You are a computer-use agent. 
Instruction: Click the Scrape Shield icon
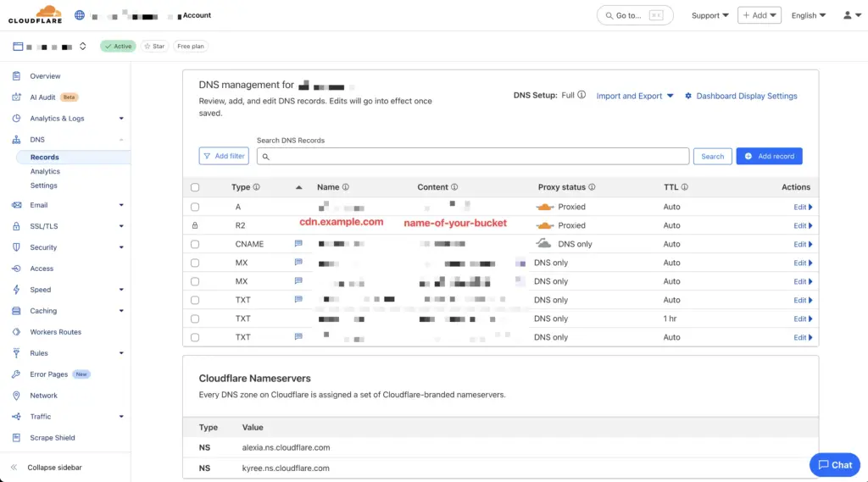tap(17, 437)
